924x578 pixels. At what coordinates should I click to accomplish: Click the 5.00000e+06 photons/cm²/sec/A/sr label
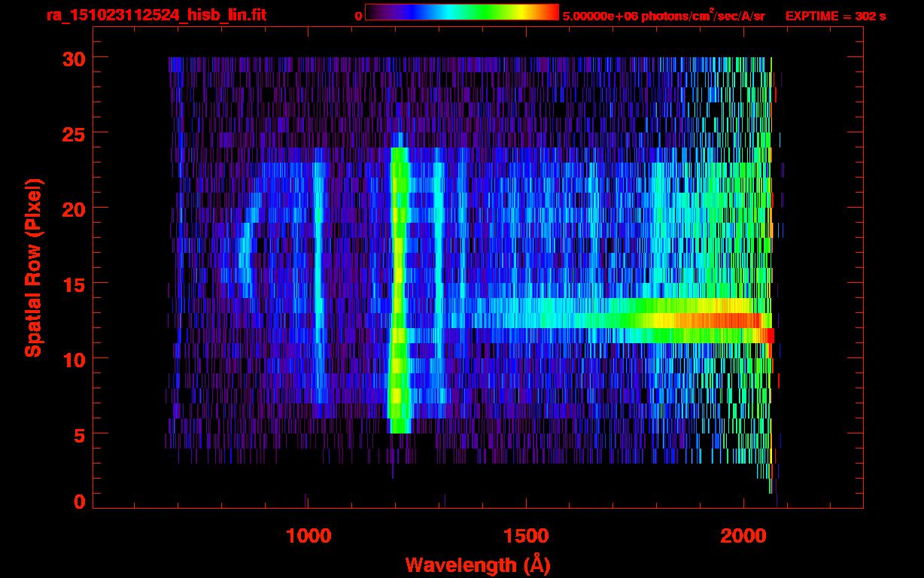pos(664,15)
